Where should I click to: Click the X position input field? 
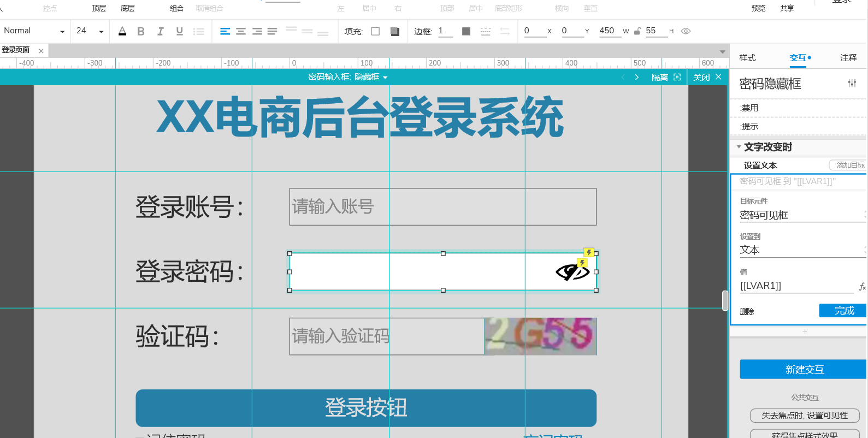pos(535,31)
